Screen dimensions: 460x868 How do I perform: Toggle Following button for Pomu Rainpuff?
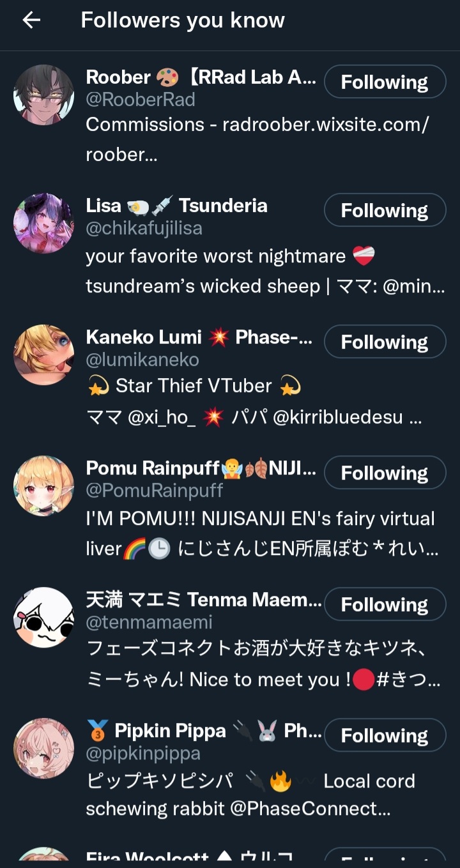(x=385, y=473)
